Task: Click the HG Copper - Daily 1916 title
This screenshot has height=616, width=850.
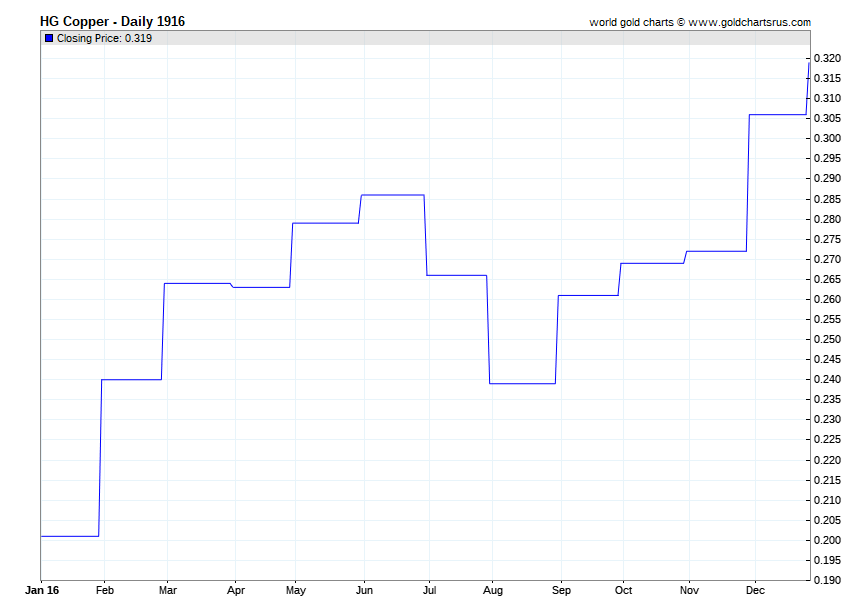Action: pyautogui.click(x=112, y=22)
